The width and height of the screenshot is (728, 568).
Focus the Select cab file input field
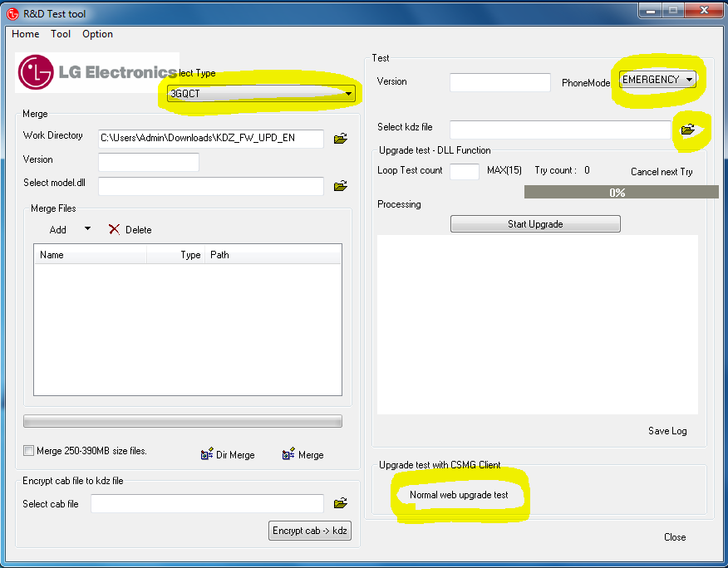pos(207,503)
